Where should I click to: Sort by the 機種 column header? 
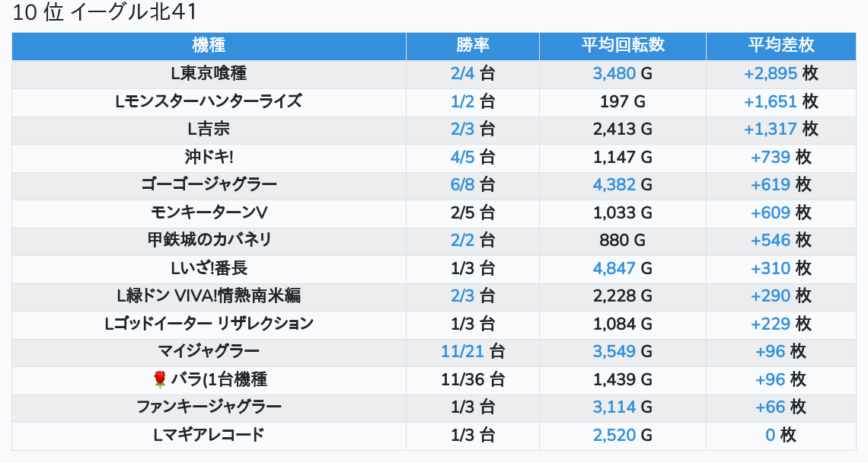(x=209, y=46)
